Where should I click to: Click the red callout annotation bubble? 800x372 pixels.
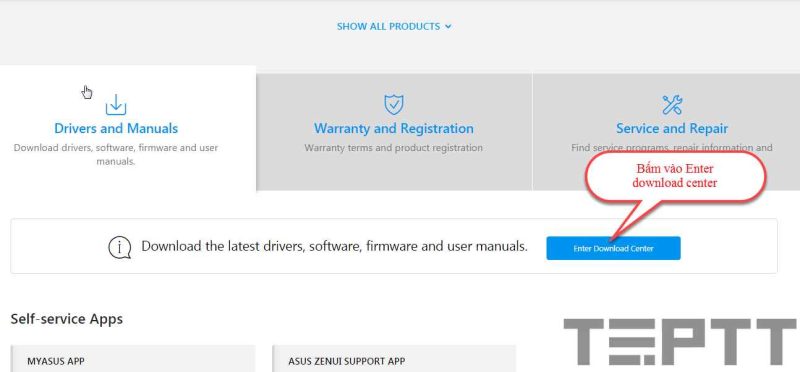(x=675, y=176)
